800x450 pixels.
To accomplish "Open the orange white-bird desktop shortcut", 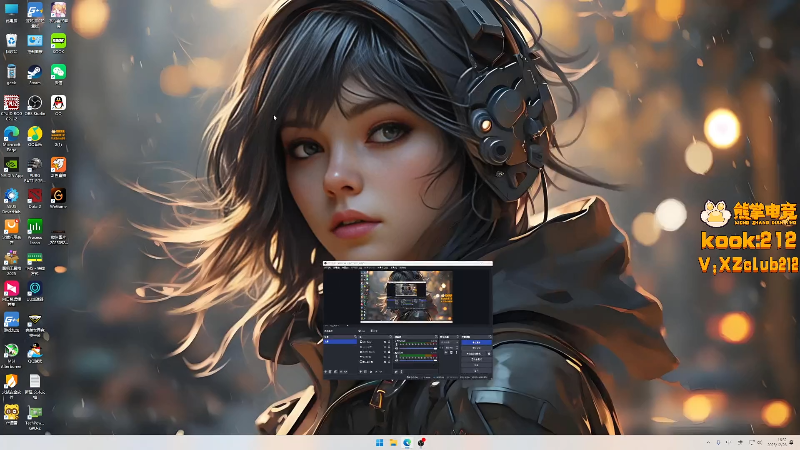I will tap(58, 165).
